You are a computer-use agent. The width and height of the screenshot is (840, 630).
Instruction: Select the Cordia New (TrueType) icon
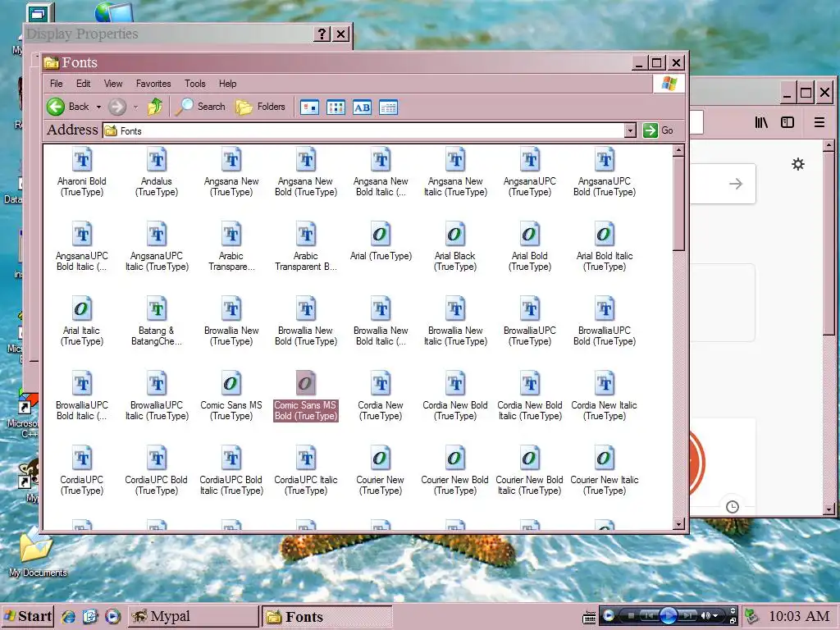pos(381,383)
